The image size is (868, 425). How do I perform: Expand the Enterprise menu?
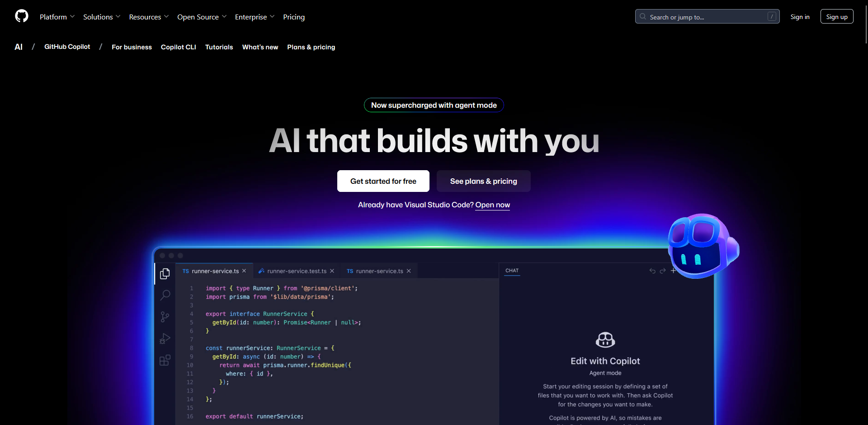[255, 17]
